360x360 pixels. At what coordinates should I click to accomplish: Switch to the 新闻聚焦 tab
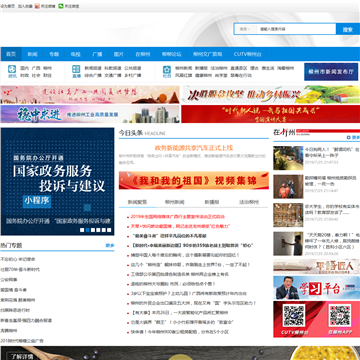point(137,202)
